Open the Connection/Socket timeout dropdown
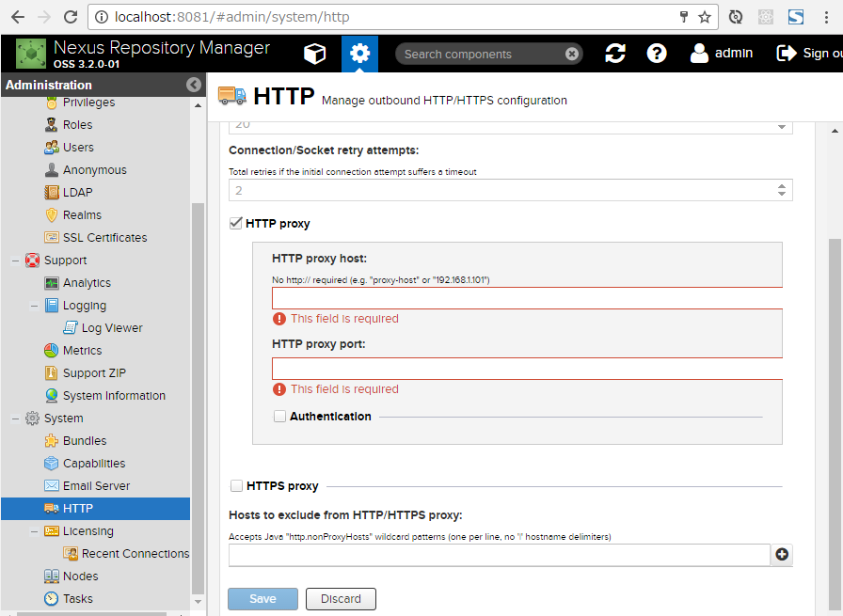 (781, 125)
